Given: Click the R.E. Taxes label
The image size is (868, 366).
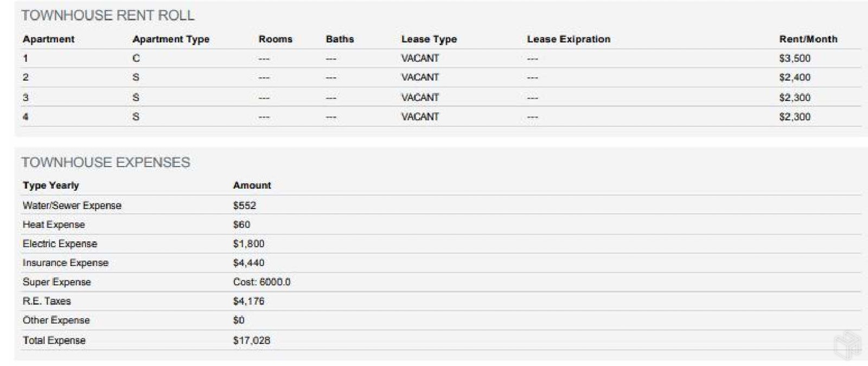Looking at the screenshot, I should point(47,301).
